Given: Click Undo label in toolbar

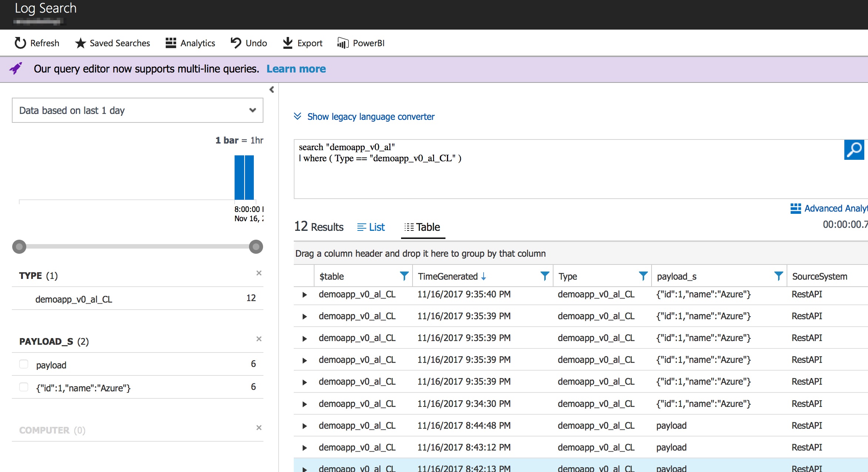Looking at the screenshot, I should (x=256, y=43).
